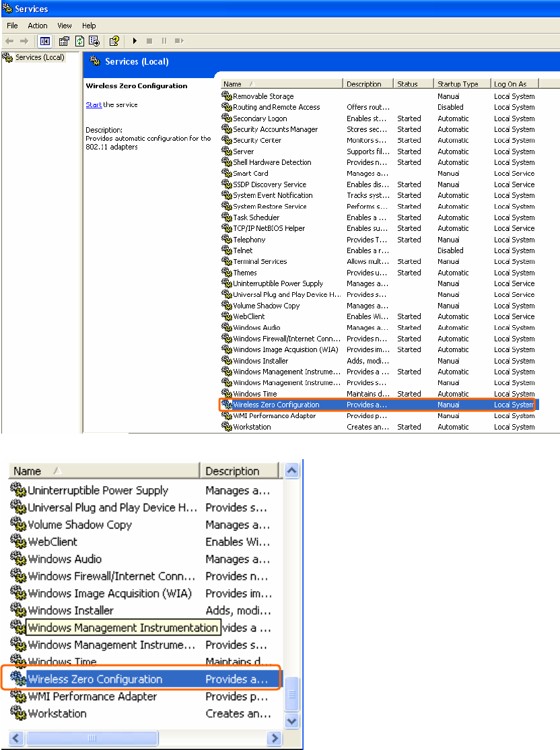This screenshot has width=560, height=750.
Task: Click the gear icon beside Telephony
Action: [227, 239]
